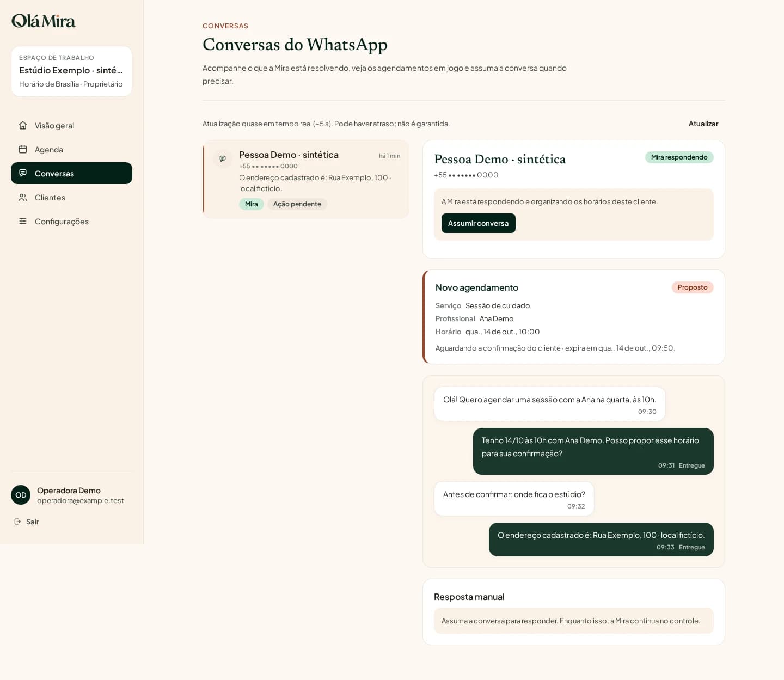Select the Pessoa Demo conversation in the list
784x680 pixels.
click(306, 179)
